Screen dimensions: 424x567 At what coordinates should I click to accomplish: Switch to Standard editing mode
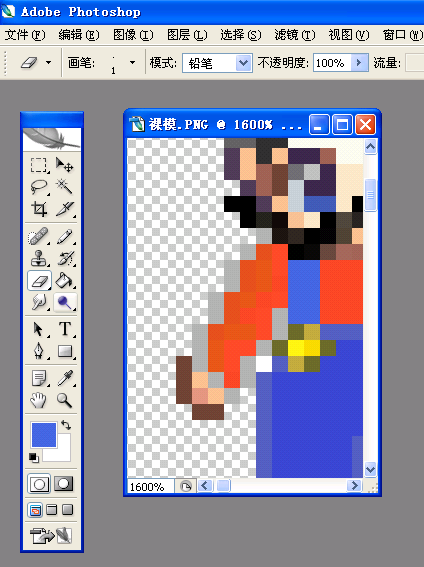coord(39,484)
